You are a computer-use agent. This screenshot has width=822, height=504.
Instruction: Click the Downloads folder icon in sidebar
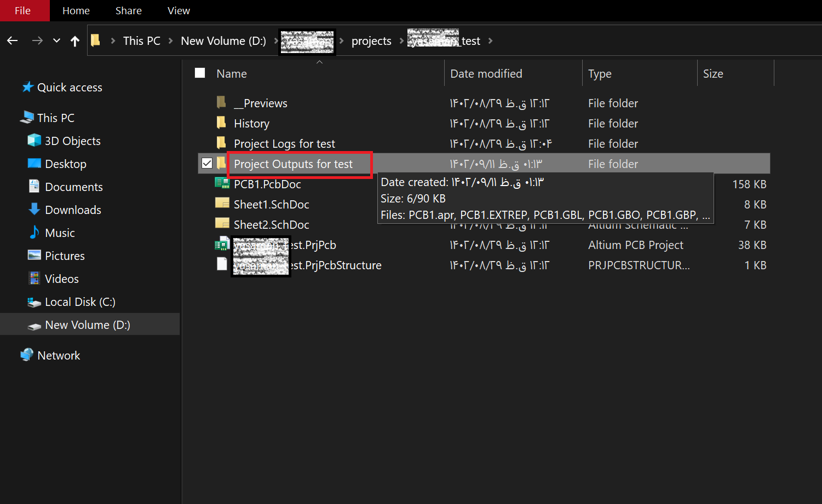tap(34, 210)
